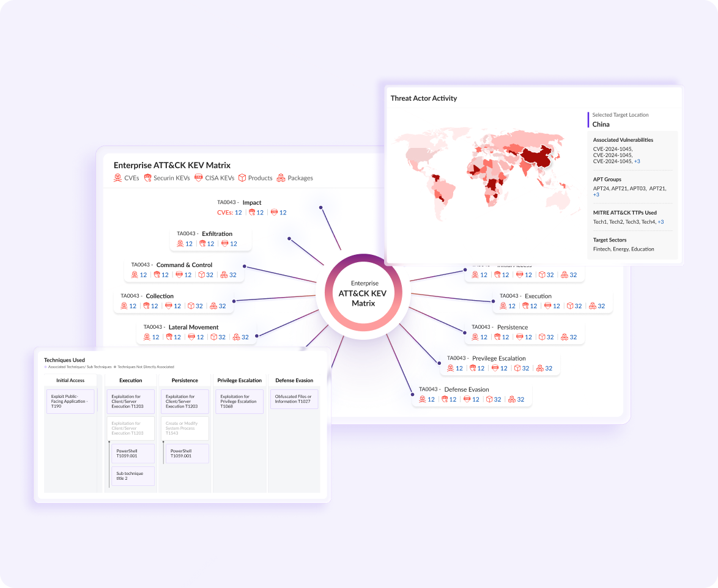
Task: Open the Obfuscated Files or Information T1027 card
Action: click(x=294, y=399)
